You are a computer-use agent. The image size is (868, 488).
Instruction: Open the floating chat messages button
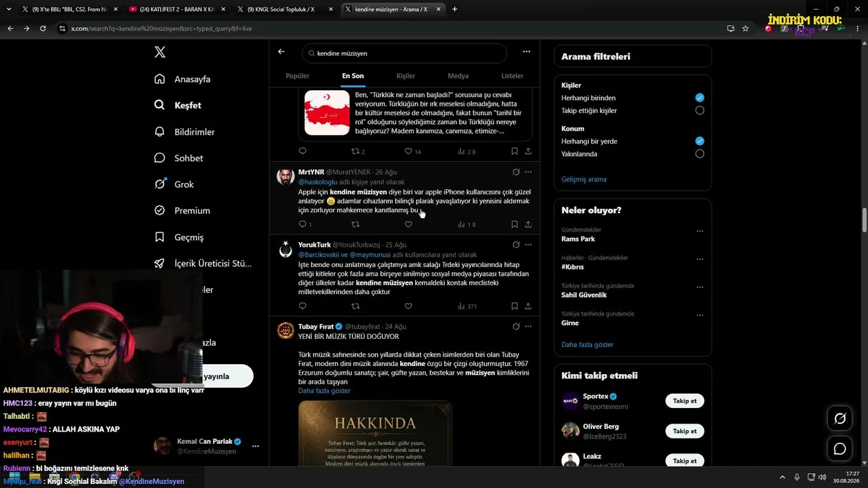point(840,449)
